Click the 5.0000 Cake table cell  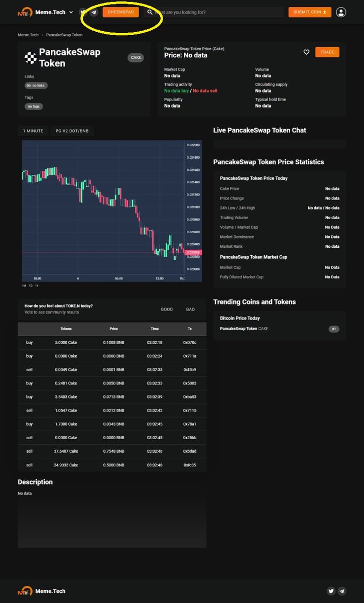click(66, 343)
